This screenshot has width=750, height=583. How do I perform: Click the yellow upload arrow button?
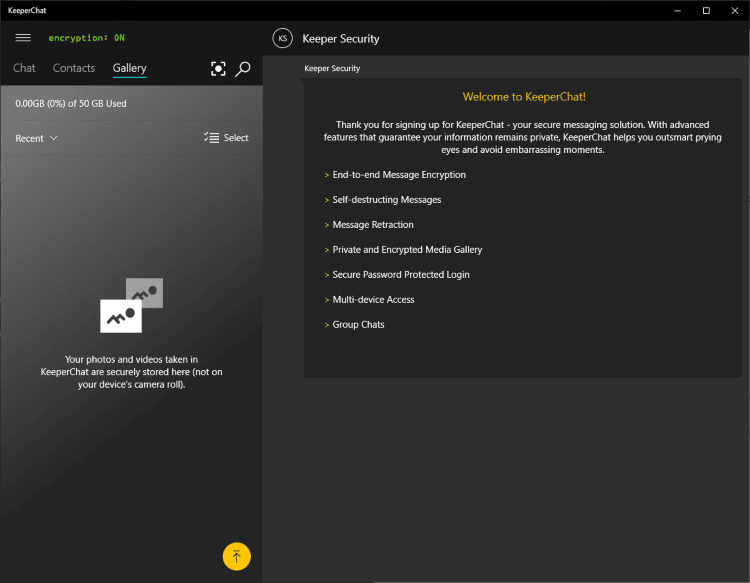click(237, 556)
